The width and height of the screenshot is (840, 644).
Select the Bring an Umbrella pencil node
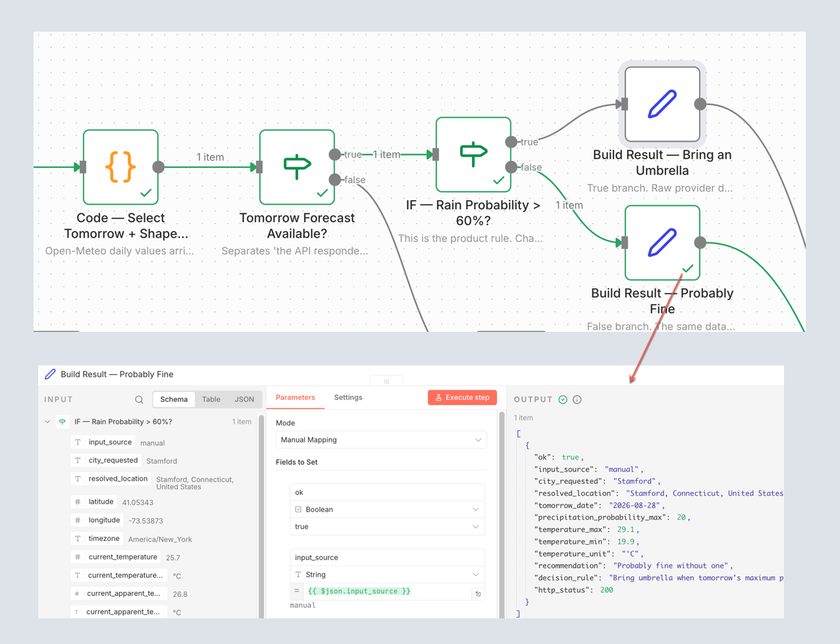pyautogui.click(x=662, y=104)
